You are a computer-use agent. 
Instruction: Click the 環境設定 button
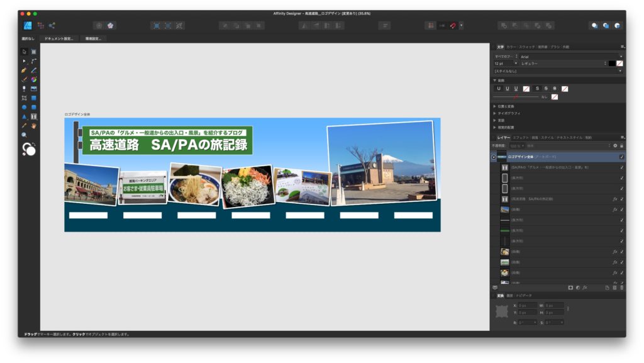(x=93, y=38)
